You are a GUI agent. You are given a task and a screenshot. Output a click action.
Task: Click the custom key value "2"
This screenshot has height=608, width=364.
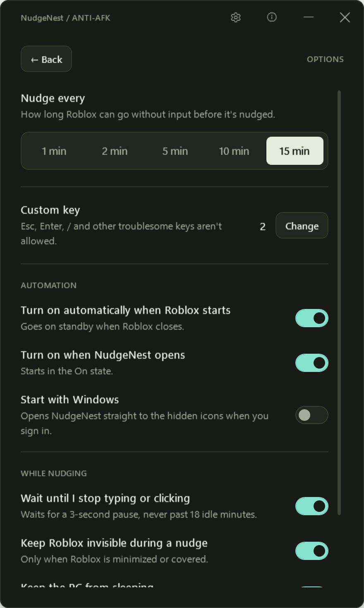point(263,226)
